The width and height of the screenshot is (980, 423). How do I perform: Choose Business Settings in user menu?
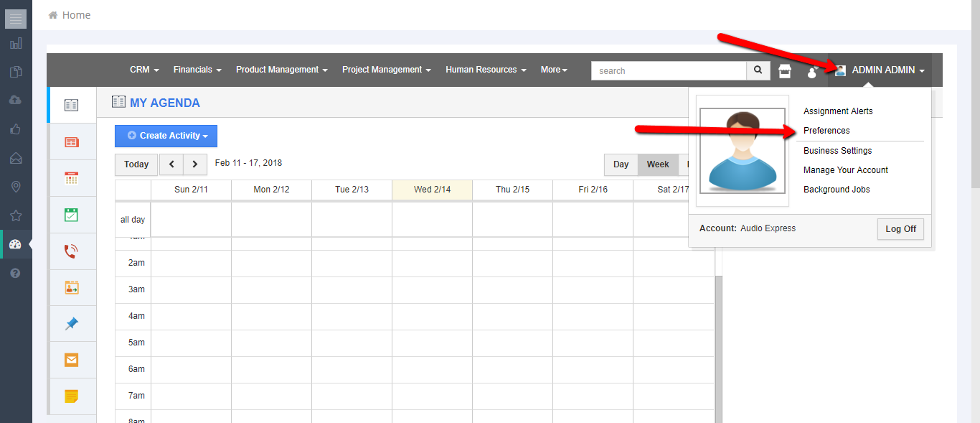837,151
